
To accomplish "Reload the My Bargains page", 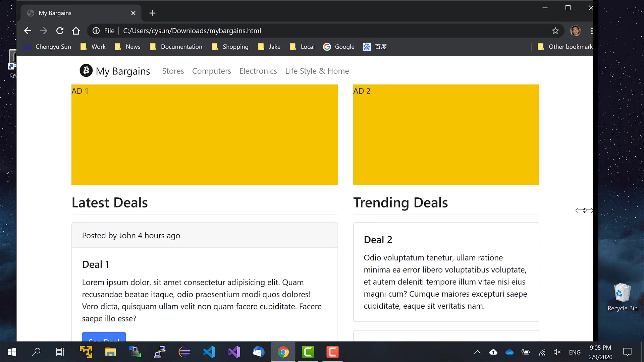I will [60, 31].
